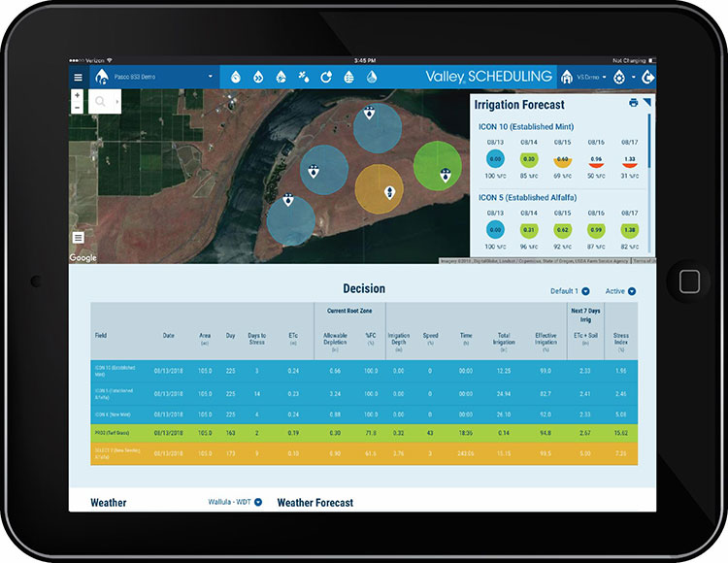The height and width of the screenshot is (563, 728).
Task: Expand the dropdown arrow beside the gear icon
Action: [x=633, y=77]
